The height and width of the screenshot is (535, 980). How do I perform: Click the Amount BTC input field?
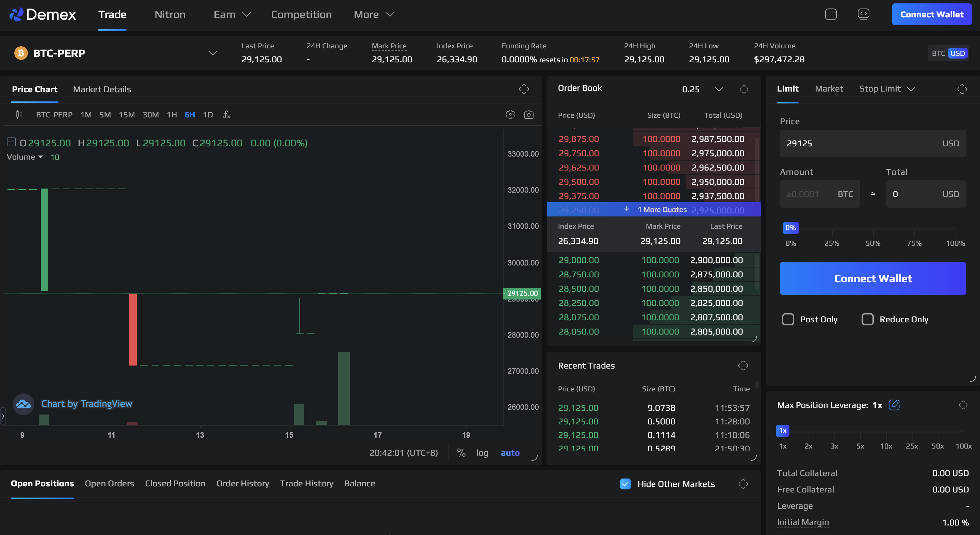coord(819,194)
